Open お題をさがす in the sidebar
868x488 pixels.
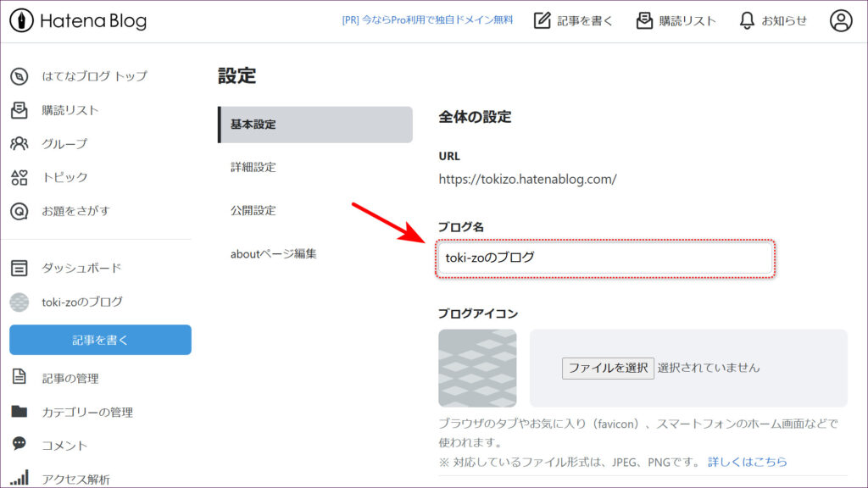[75, 211]
